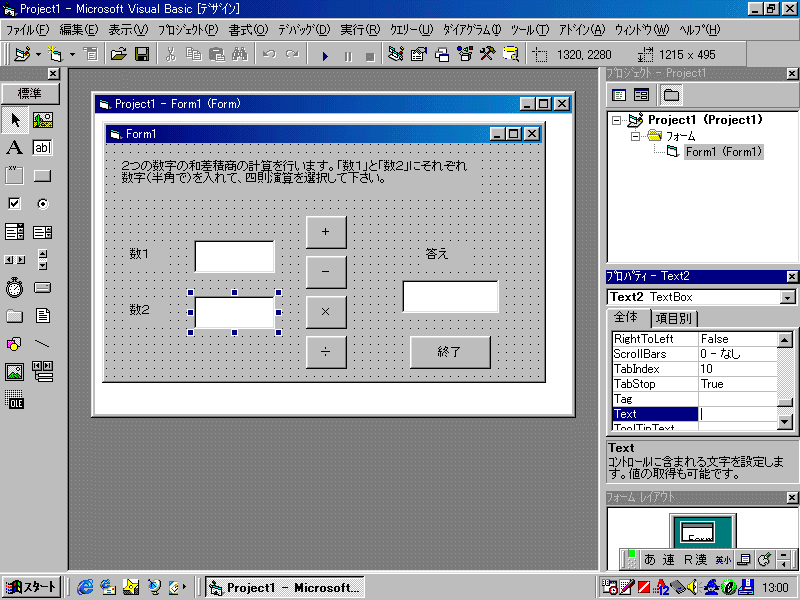Screen dimensions: 800x600
Task: Click View Object in the Project panel
Action: click(x=641, y=95)
